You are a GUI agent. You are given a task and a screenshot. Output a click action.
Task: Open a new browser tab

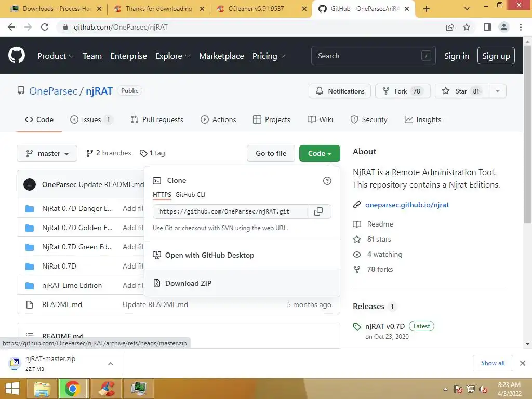(x=427, y=9)
